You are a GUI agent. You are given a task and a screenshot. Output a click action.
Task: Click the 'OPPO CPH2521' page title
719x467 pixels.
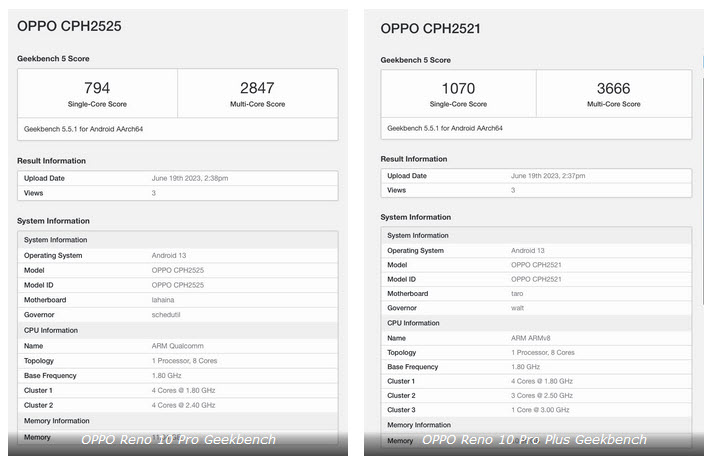pyautogui.click(x=431, y=28)
